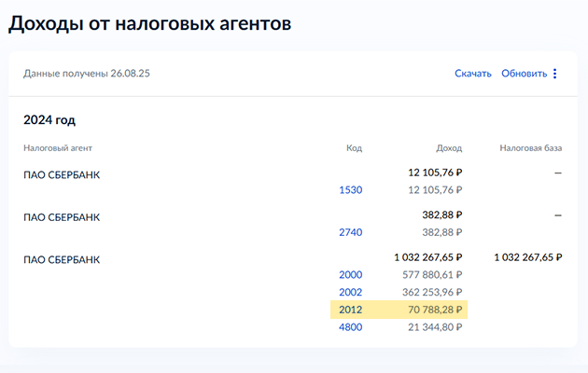Click the Код column header

point(354,148)
